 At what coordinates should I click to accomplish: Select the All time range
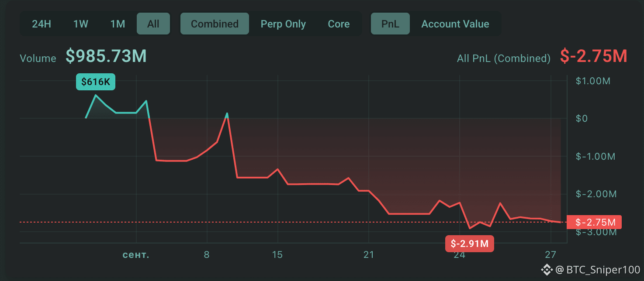click(x=153, y=24)
